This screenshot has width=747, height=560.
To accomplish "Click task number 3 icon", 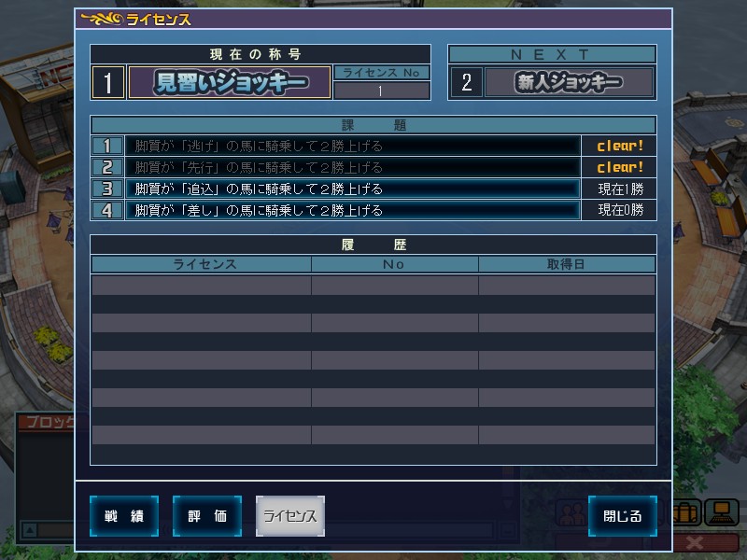I will click(107, 189).
